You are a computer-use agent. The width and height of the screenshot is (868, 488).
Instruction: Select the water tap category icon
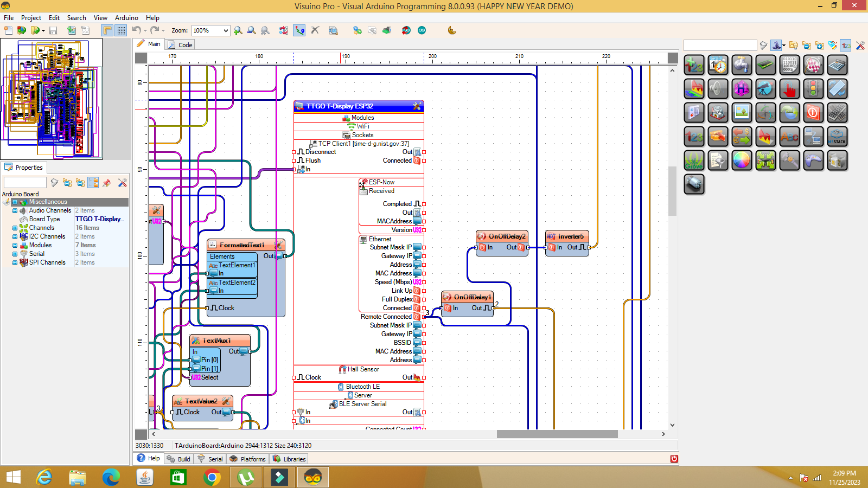tap(742, 65)
